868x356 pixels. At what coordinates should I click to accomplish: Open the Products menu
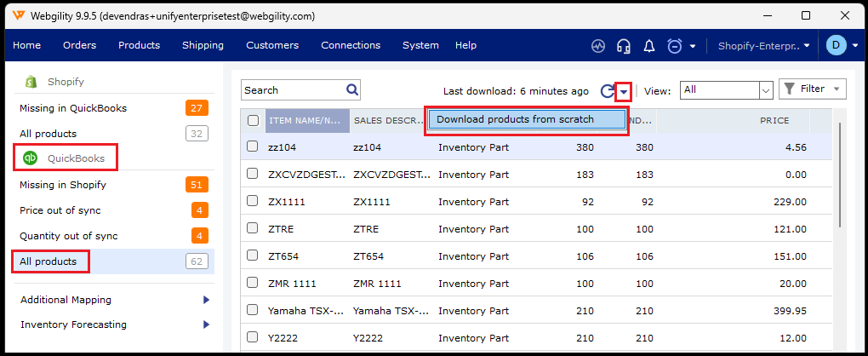tap(139, 45)
